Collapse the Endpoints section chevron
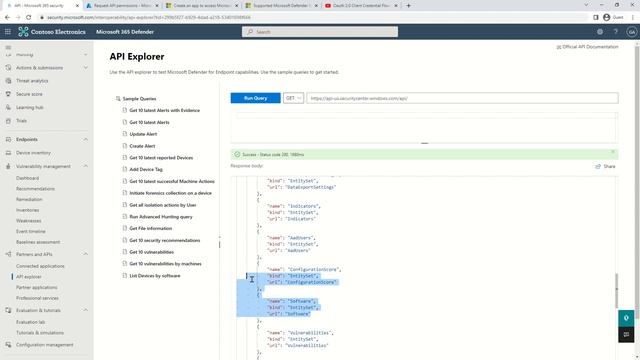Image resolution: width=640 pixels, height=360 pixels. 86,139
